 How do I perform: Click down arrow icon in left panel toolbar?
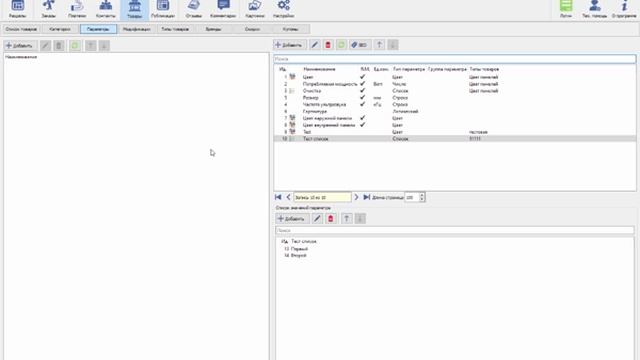[104, 46]
